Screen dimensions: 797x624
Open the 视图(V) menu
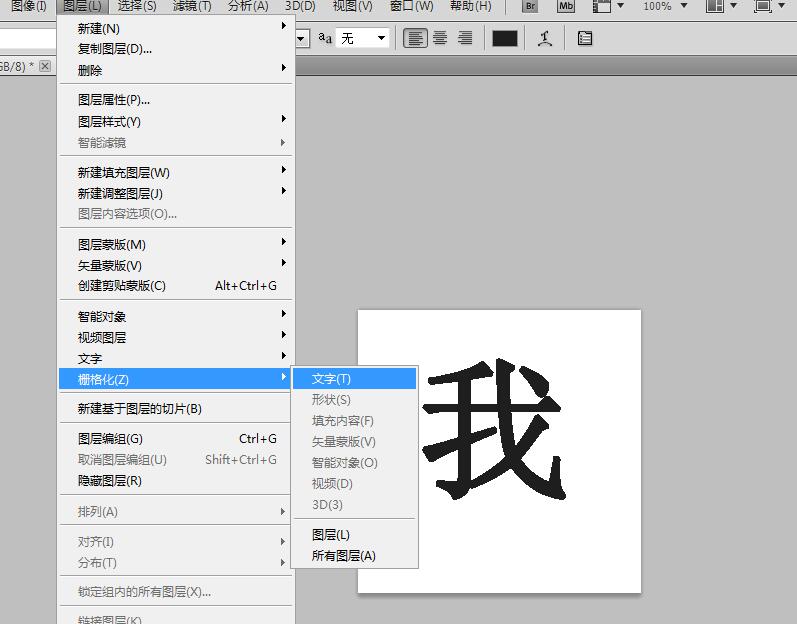point(352,6)
